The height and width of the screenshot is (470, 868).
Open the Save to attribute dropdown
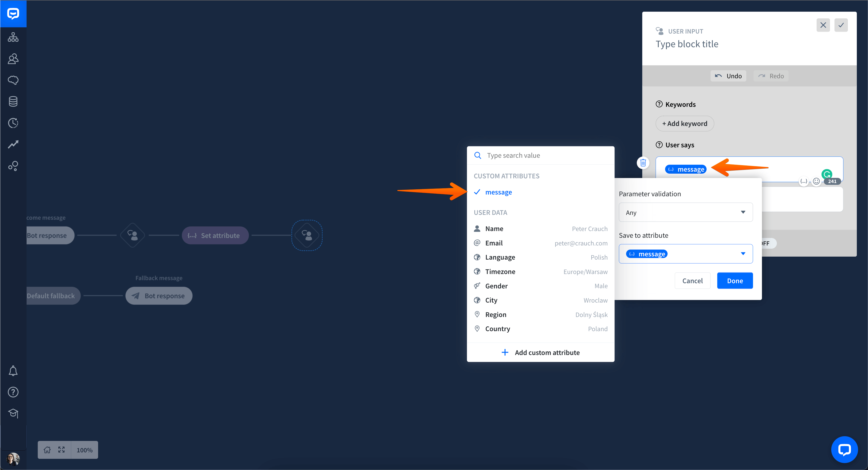(x=686, y=254)
